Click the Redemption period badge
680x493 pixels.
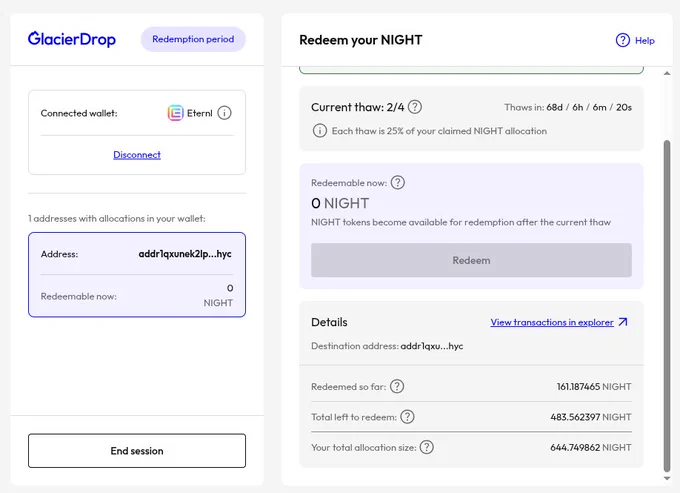click(x=193, y=39)
